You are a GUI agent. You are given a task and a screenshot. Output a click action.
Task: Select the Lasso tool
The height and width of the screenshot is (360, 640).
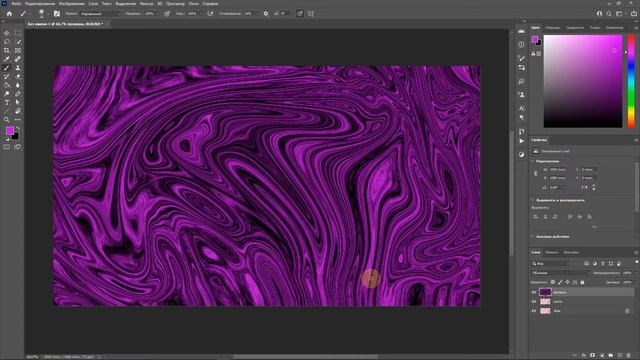7,42
